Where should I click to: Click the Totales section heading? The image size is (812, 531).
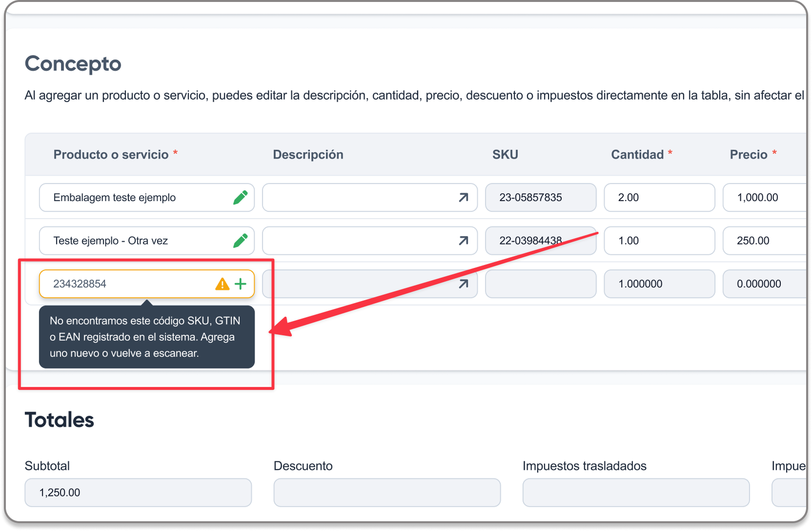coord(60,420)
